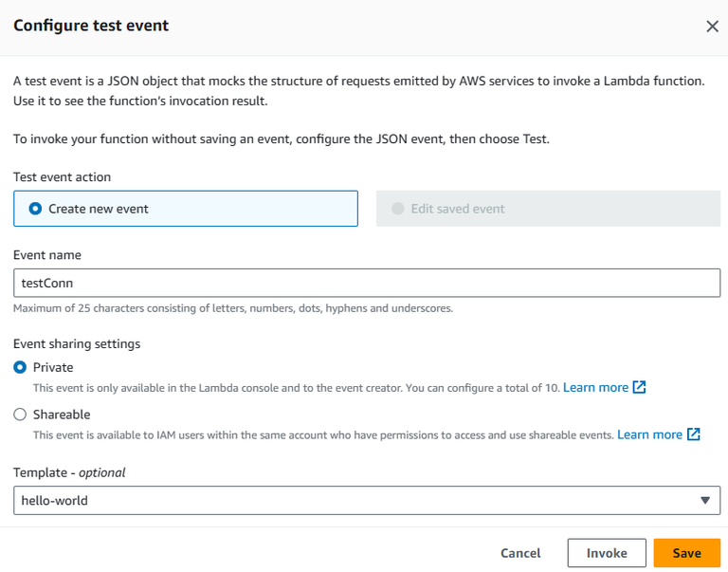
Task: Expand the Template dropdown arrow
Action: point(704,500)
